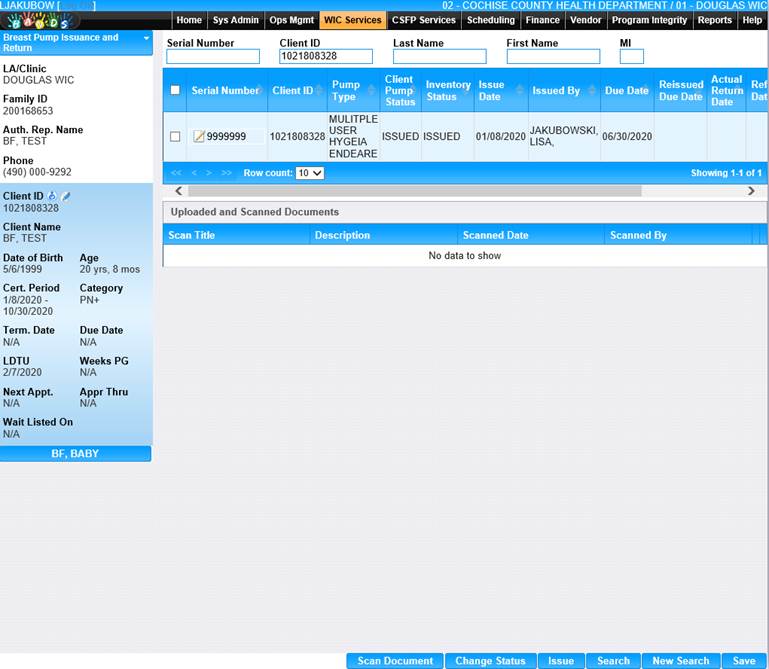Click the Family ID value 200168653
This screenshot has height=669, width=769.
(x=28, y=111)
